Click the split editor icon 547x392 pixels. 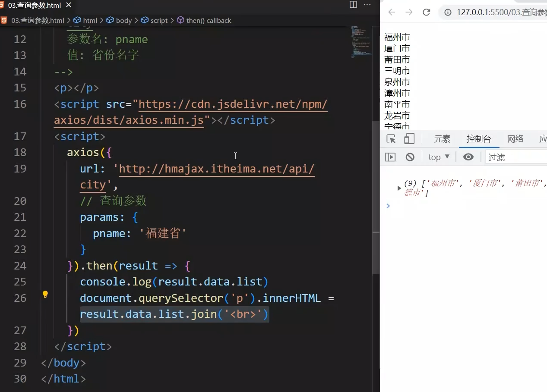point(353,5)
